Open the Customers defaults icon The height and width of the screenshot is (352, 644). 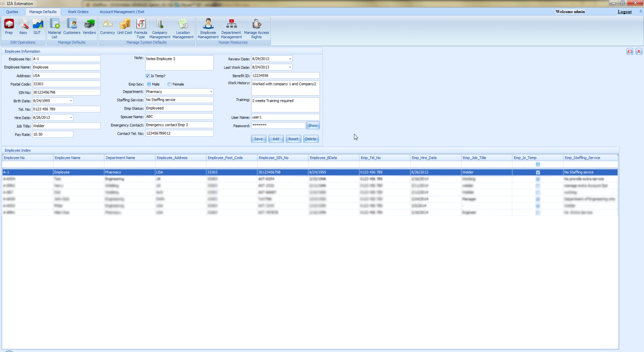tap(72, 27)
